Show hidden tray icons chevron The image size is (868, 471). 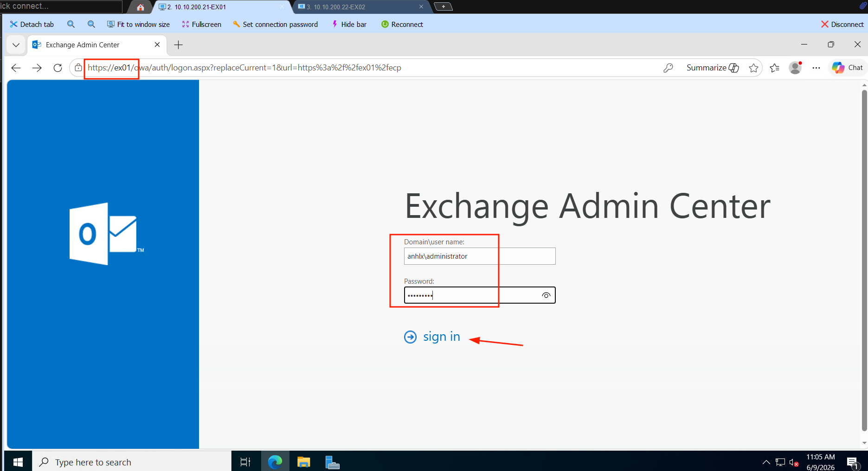[x=766, y=462]
